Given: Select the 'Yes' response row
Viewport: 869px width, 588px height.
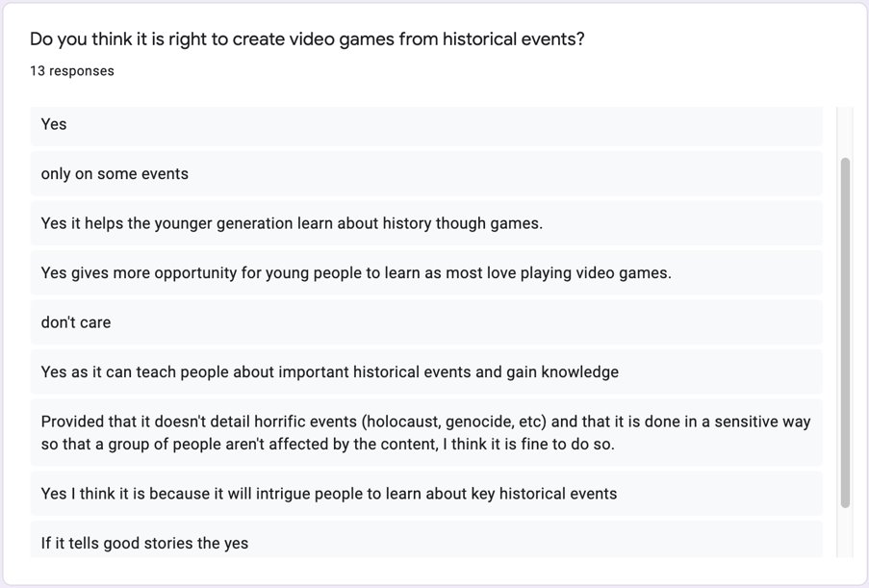Looking at the screenshot, I should coord(426,125).
